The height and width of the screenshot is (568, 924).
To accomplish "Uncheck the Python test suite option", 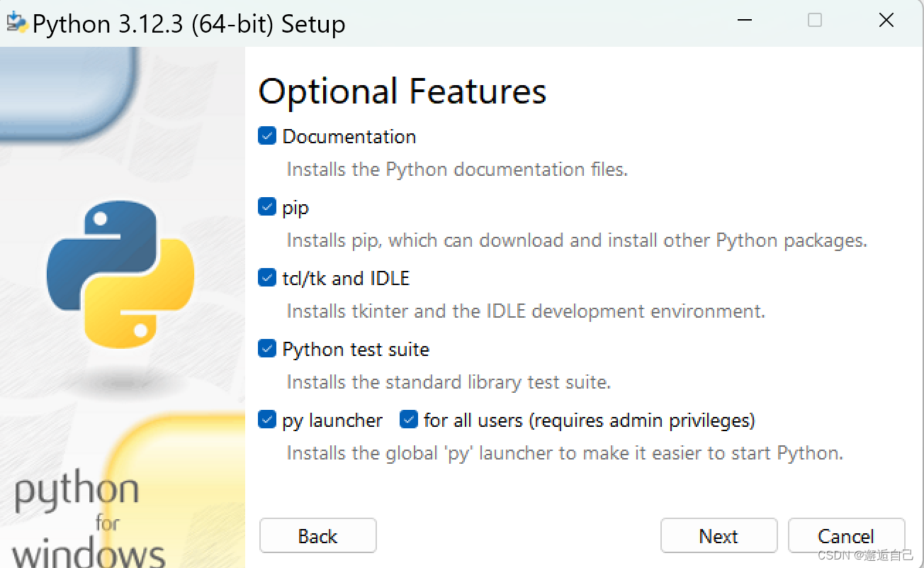I will (267, 349).
